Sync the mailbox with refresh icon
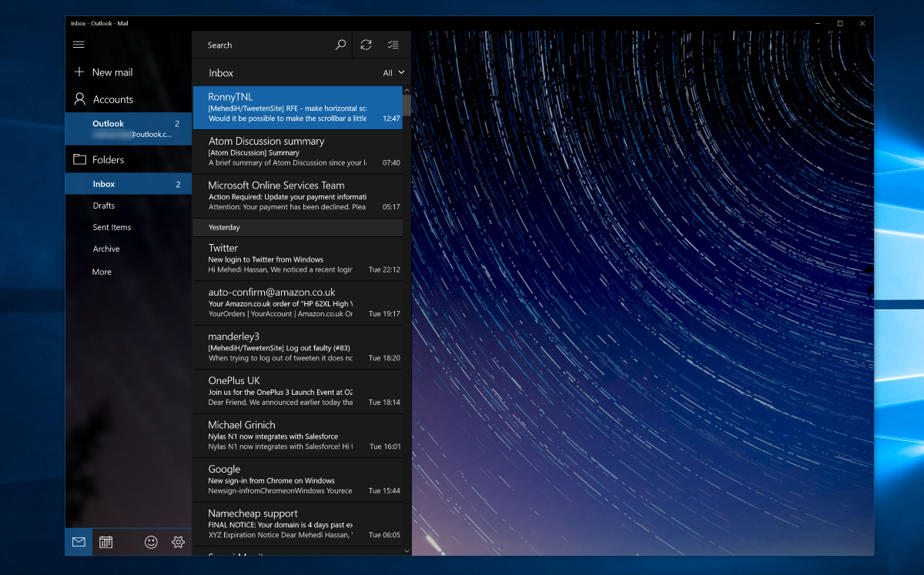The width and height of the screenshot is (924, 575). click(x=367, y=45)
